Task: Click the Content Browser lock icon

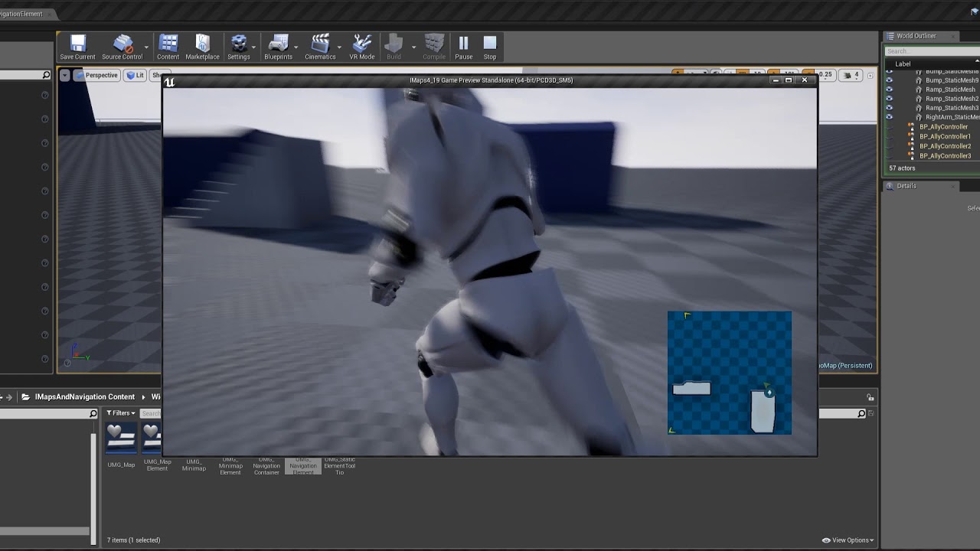Action: click(x=870, y=397)
